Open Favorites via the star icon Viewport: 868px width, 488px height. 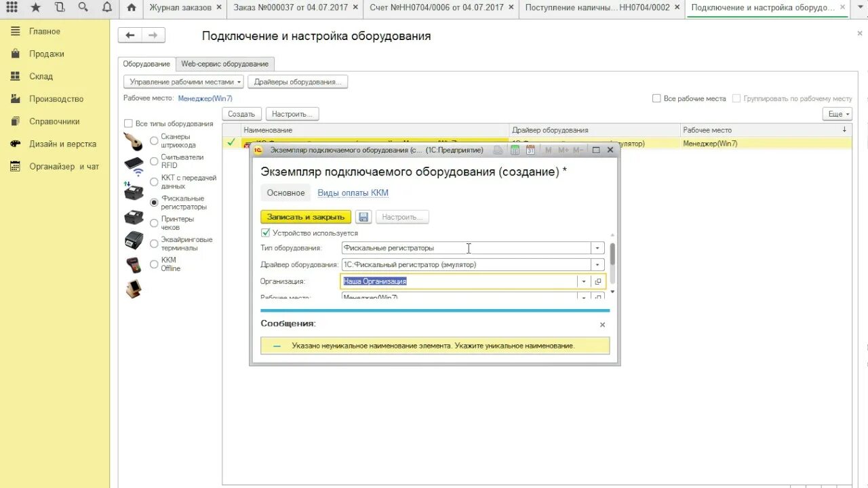[35, 7]
